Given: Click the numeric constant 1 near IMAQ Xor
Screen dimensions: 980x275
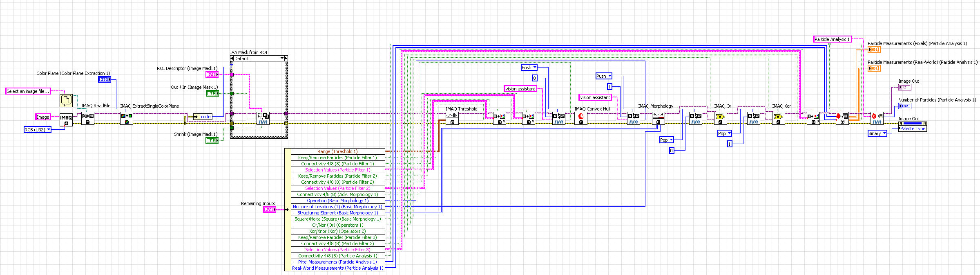Looking at the screenshot, I should [729, 144].
